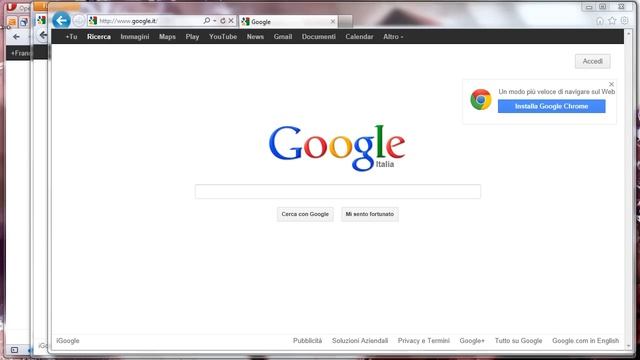This screenshot has width=640, height=360.
Task: Open News in the Google bar
Action: coord(255,37)
